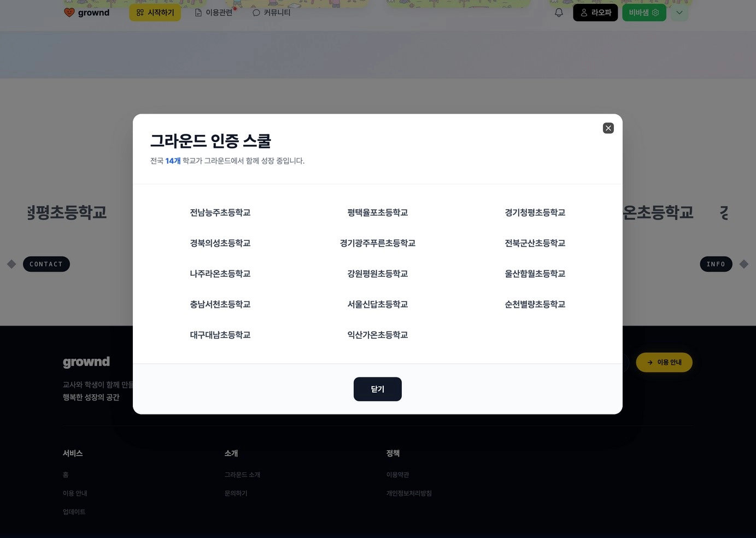Expand the header chevron dropdown
This screenshot has height=538, width=756.
coord(679,13)
